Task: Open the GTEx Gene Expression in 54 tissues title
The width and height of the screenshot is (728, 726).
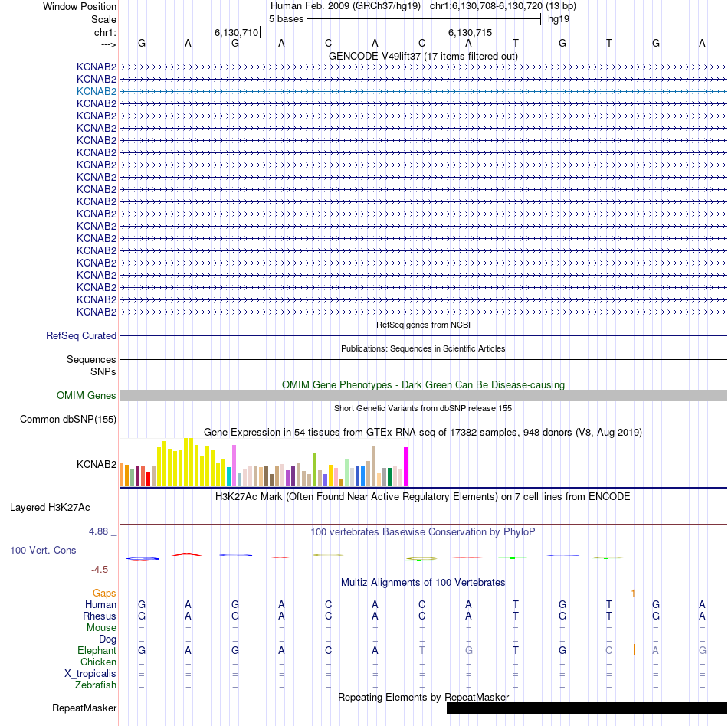Action: pos(423,433)
